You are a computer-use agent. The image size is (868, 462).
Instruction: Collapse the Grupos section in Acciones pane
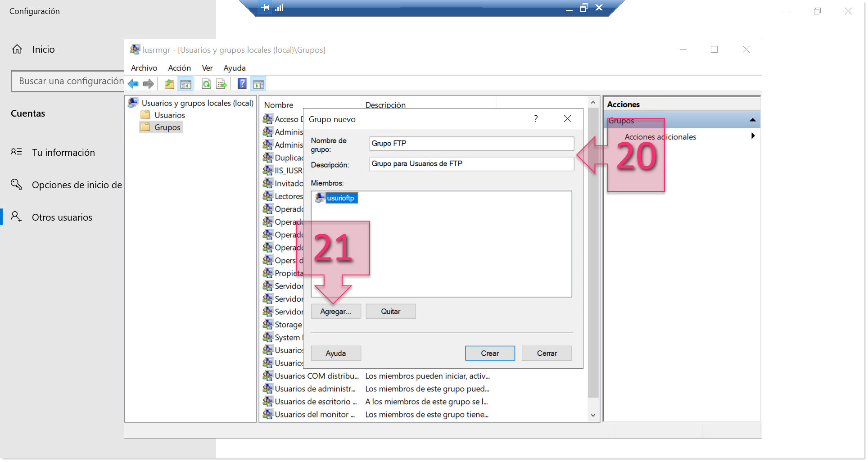pyautogui.click(x=752, y=120)
